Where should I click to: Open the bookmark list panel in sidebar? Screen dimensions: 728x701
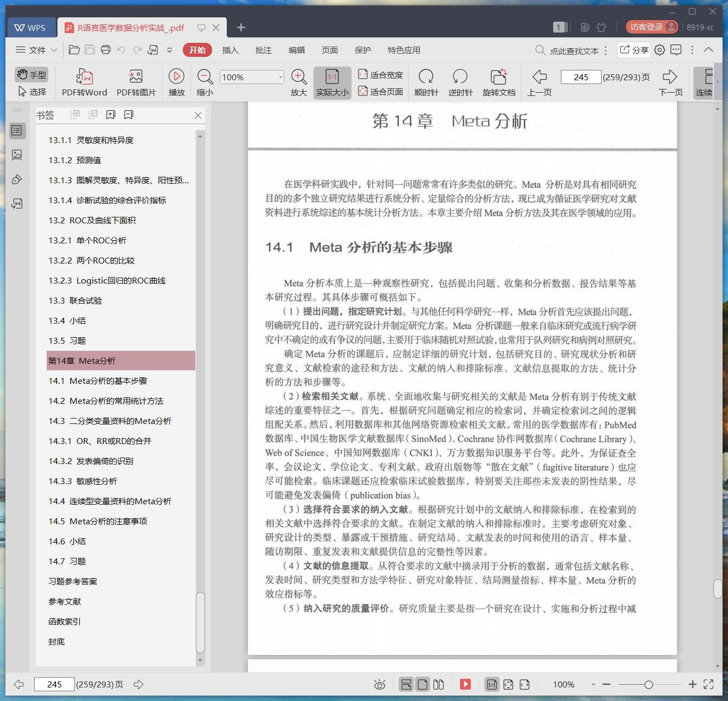(17, 130)
